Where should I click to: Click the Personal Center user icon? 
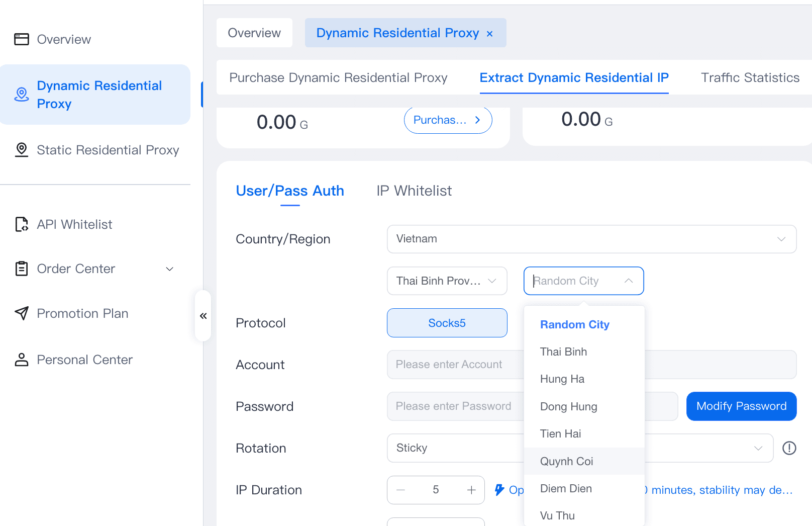point(22,360)
